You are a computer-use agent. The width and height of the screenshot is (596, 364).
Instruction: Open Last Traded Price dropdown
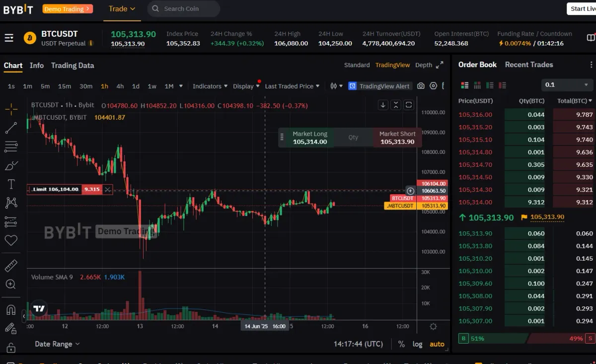(292, 86)
